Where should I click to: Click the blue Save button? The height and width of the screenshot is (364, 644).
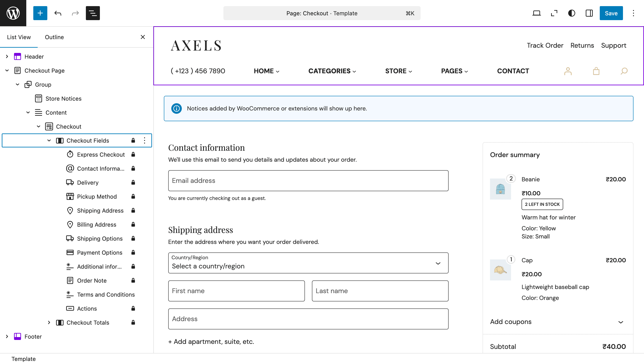[x=611, y=13]
